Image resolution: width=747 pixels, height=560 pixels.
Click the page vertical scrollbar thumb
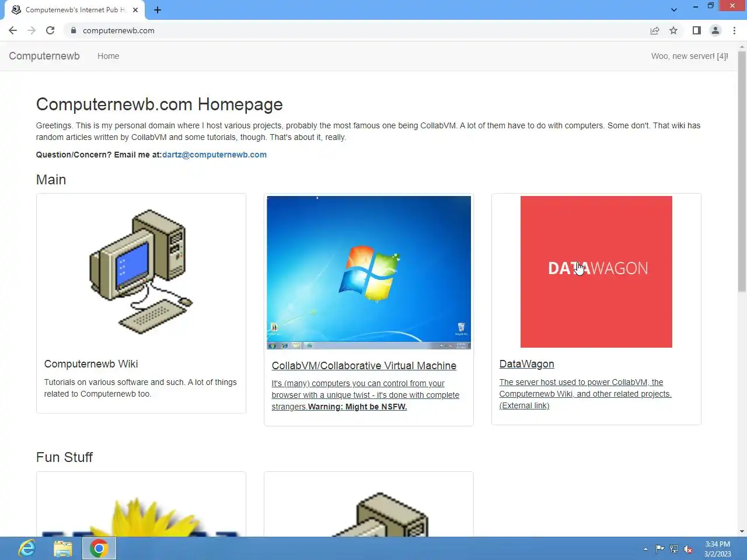pyautogui.click(x=742, y=172)
